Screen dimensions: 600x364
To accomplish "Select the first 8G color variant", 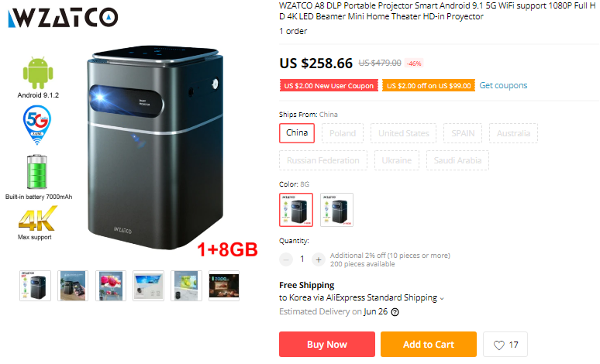I will pyautogui.click(x=296, y=210).
